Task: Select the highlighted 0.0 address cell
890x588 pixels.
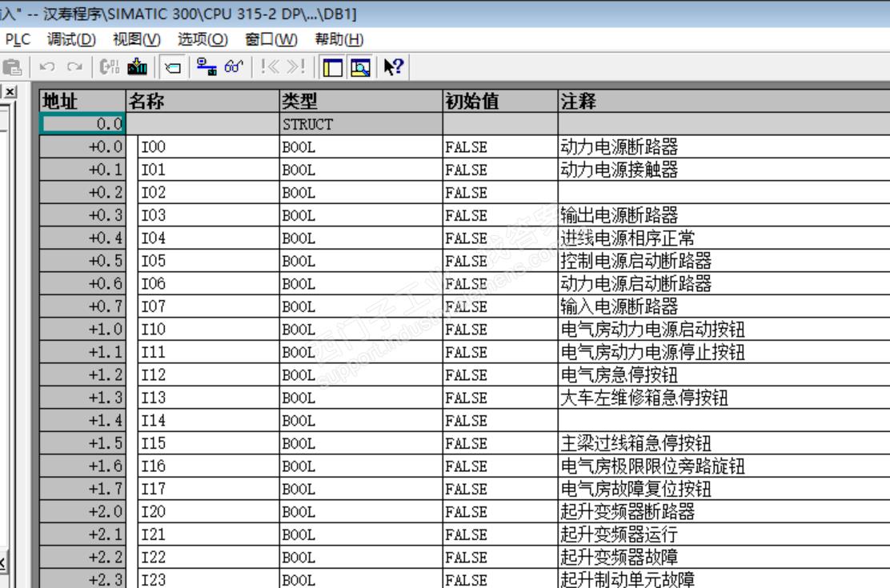Action: tap(83, 124)
